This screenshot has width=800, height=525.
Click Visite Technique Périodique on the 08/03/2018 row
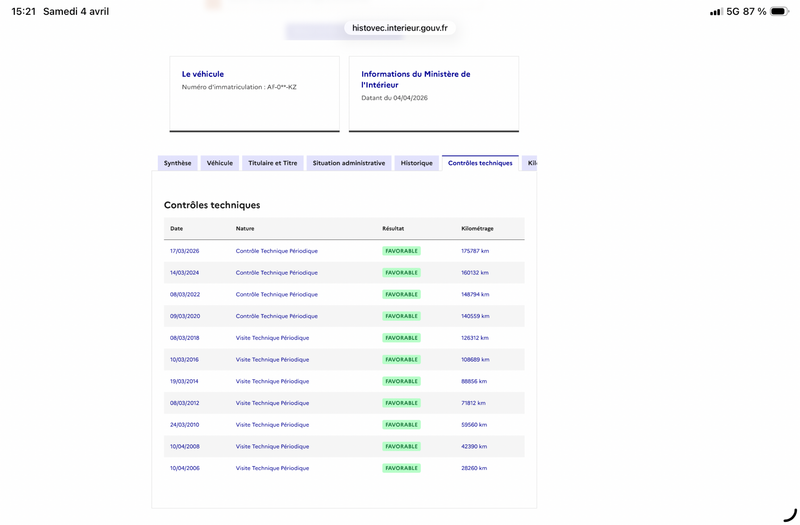(272, 338)
